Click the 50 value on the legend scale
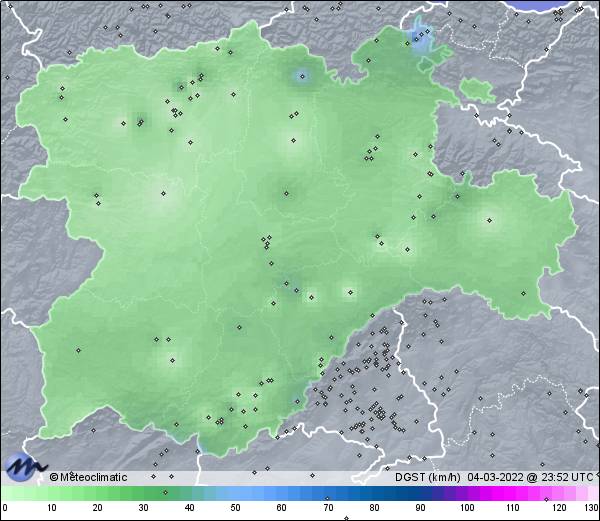This screenshot has height=521, width=600. click(x=235, y=508)
